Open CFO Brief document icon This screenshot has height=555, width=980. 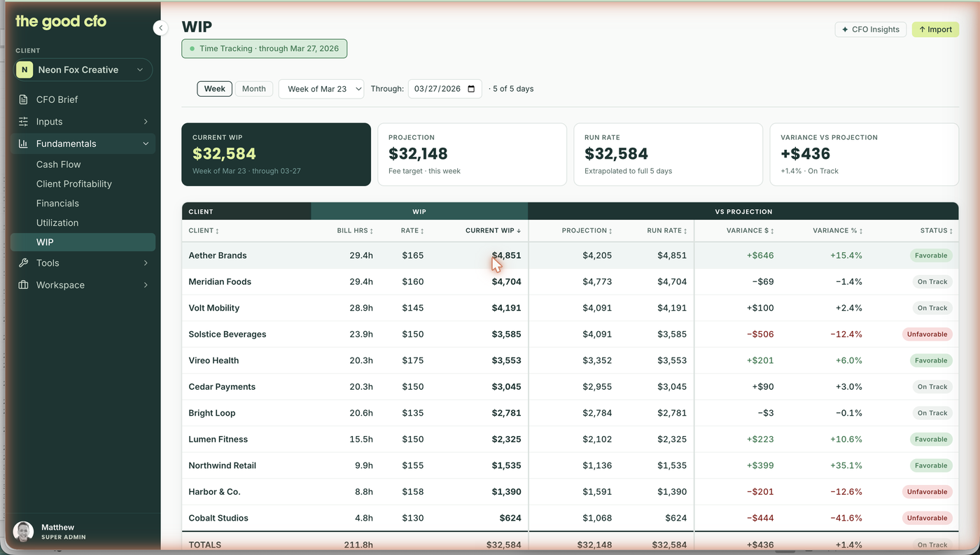coord(24,99)
